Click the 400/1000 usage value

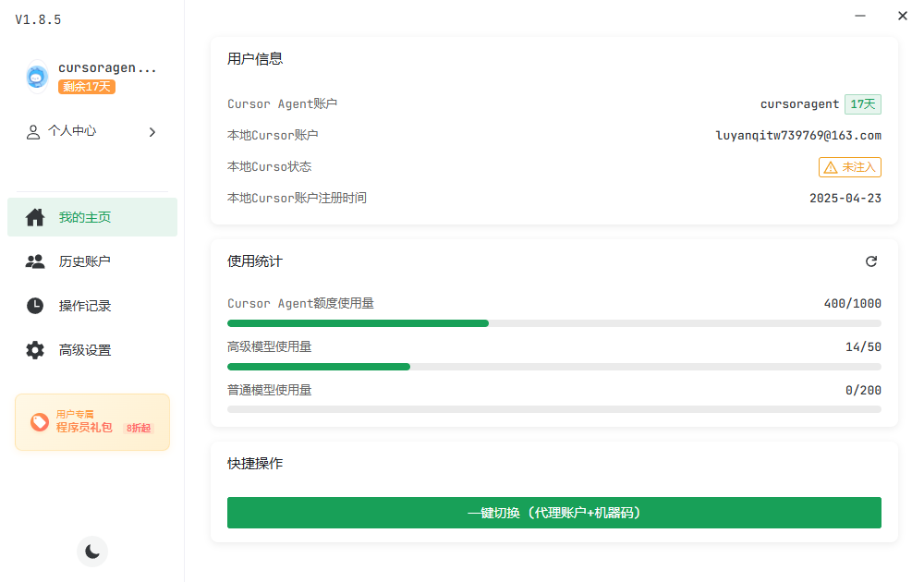852,303
